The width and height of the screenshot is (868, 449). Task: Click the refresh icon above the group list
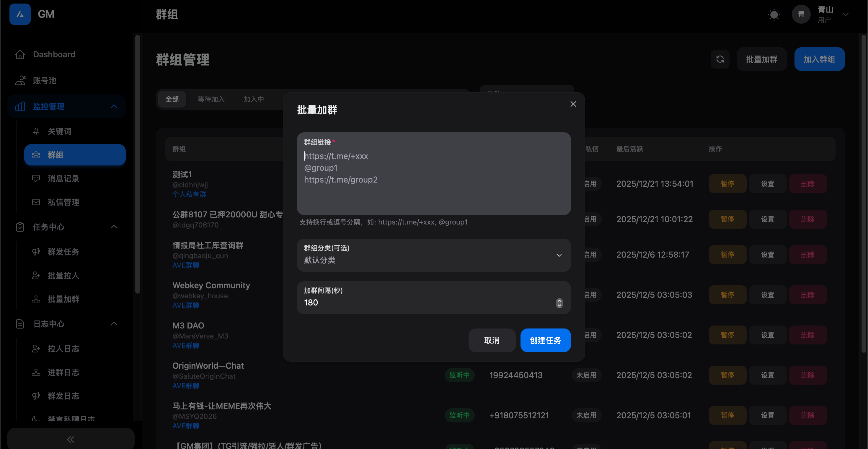[x=720, y=59]
